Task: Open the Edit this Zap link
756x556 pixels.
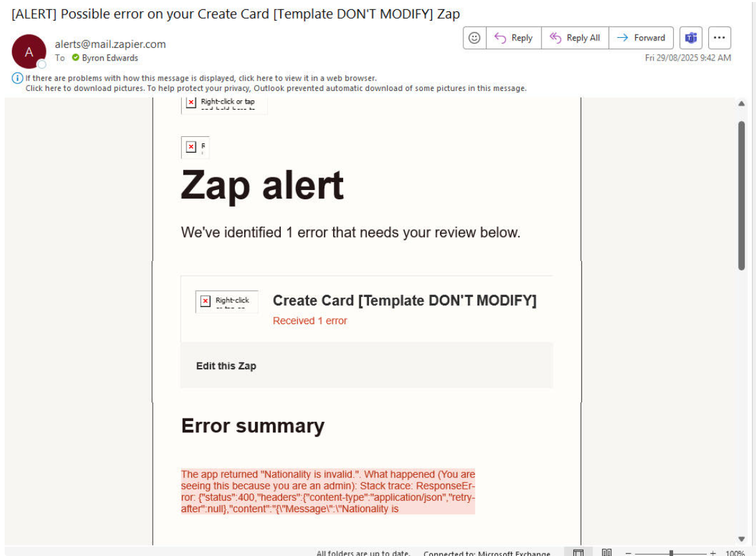Action: pos(226,366)
